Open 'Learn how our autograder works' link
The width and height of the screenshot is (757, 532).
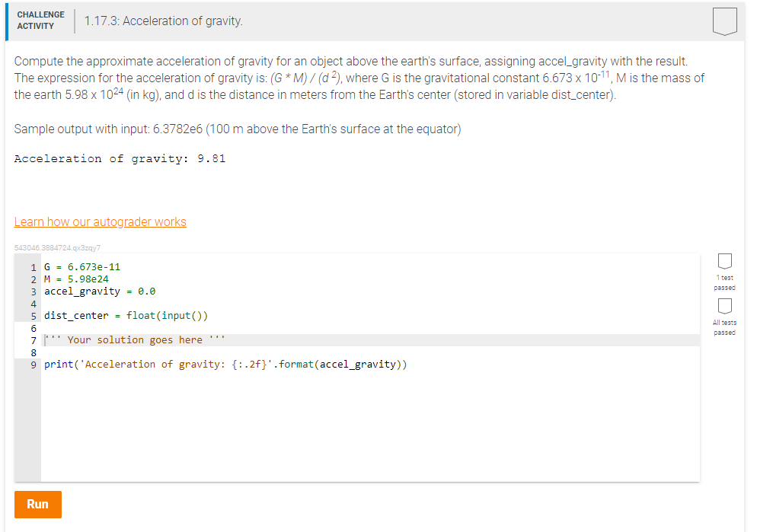pos(100,221)
